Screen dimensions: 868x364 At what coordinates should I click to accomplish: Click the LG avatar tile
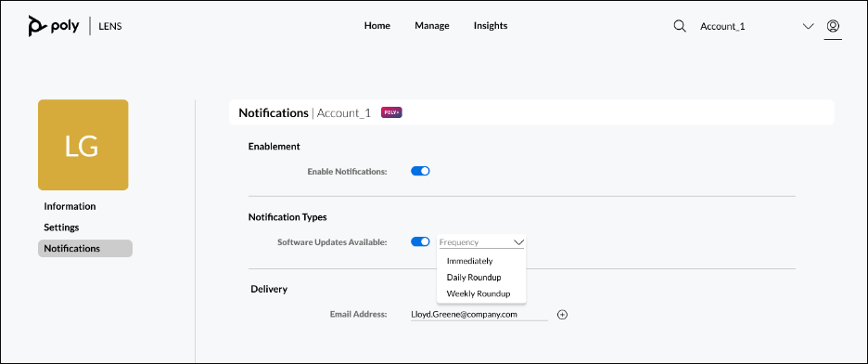click(x=83, y=145)
